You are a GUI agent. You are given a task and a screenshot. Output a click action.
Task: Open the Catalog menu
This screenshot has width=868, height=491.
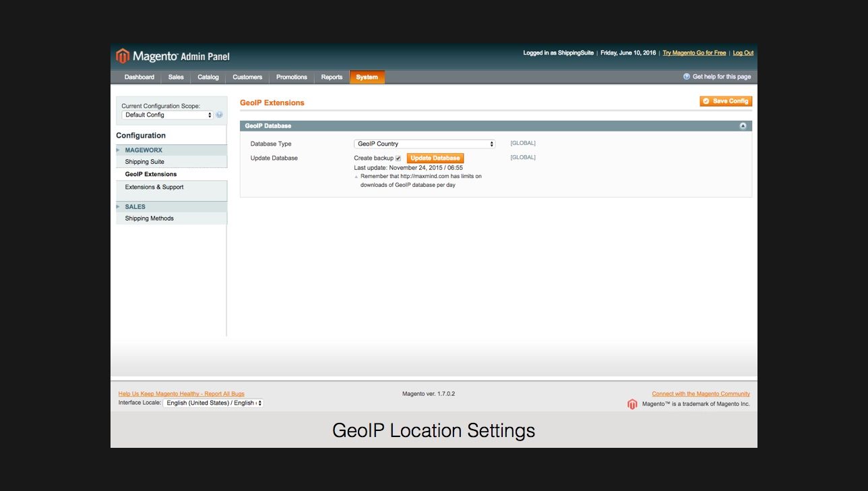[x=208, y=78]
